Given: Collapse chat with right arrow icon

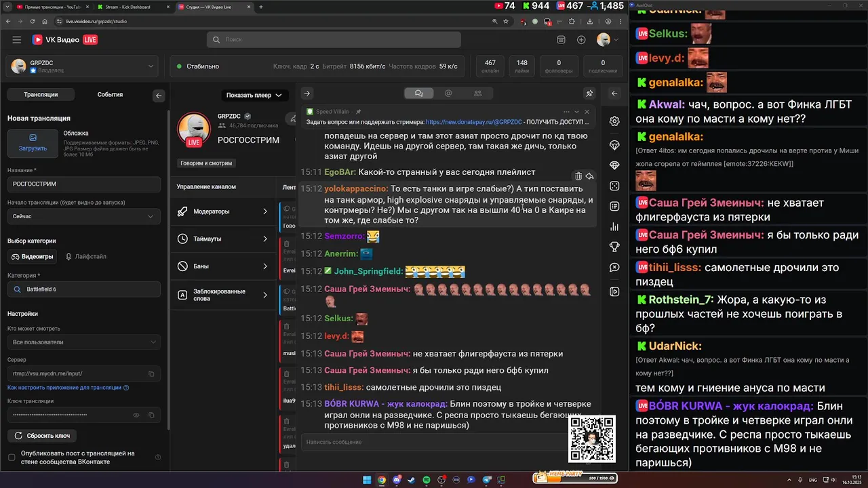Looking at the screenshot, I should click(307, 94).
